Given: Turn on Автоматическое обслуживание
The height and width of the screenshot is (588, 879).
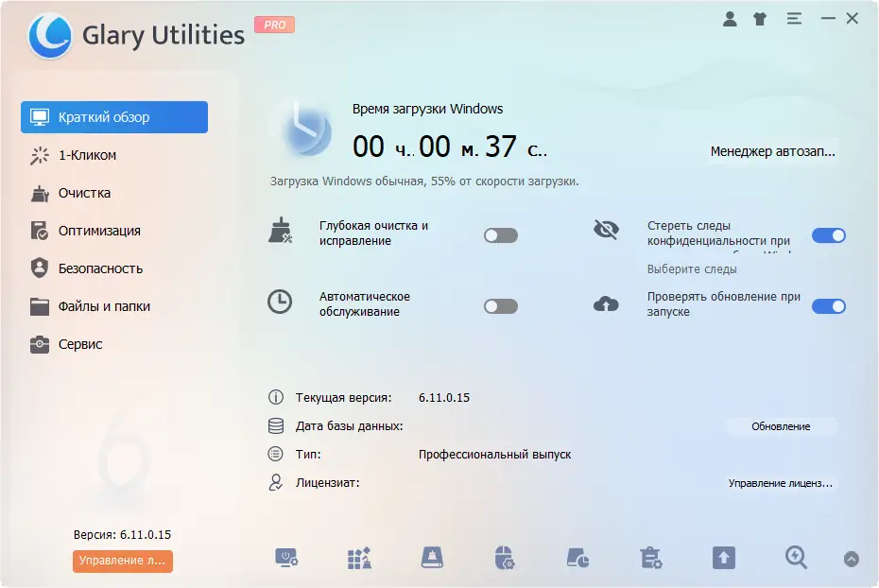Looking at the screenshot, I should pyautogui.click(x=500, y=305).
